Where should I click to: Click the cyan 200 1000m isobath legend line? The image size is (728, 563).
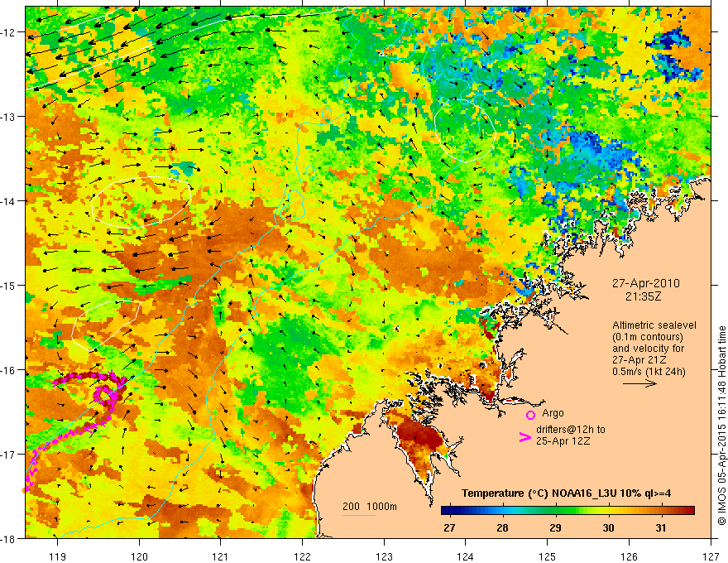pyautogui.click(x=359, y=516)
